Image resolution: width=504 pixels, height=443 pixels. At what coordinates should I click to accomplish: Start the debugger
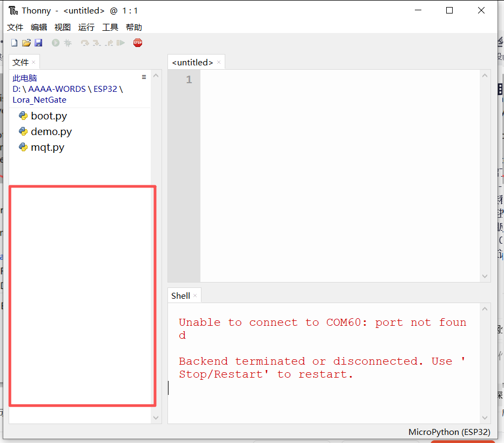(68, 42)
